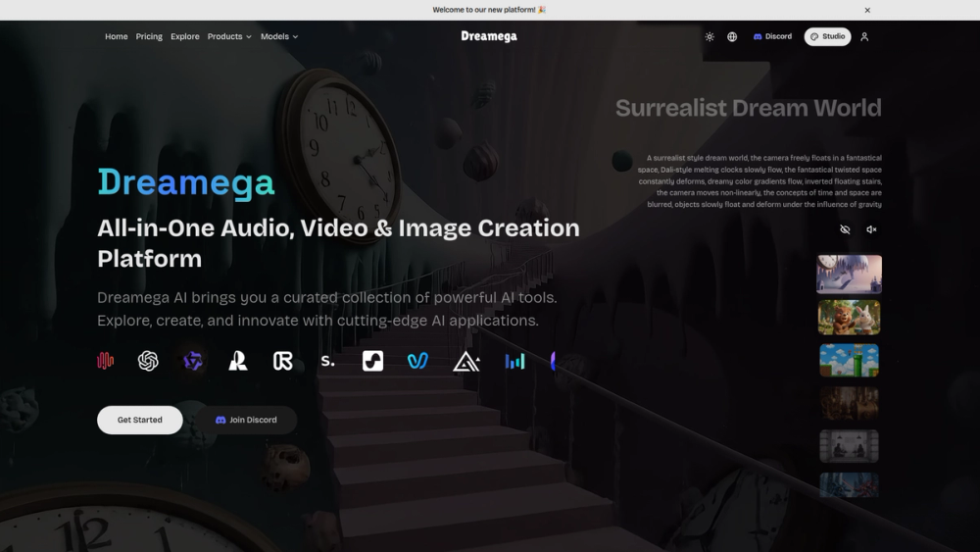Unmute the background video speaker icon
Screen dimensions: 980x552
(871, 229)
